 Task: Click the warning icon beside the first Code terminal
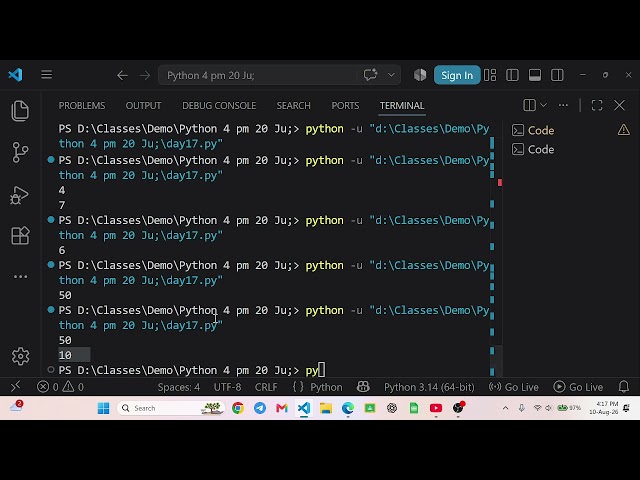click(624, 130)
